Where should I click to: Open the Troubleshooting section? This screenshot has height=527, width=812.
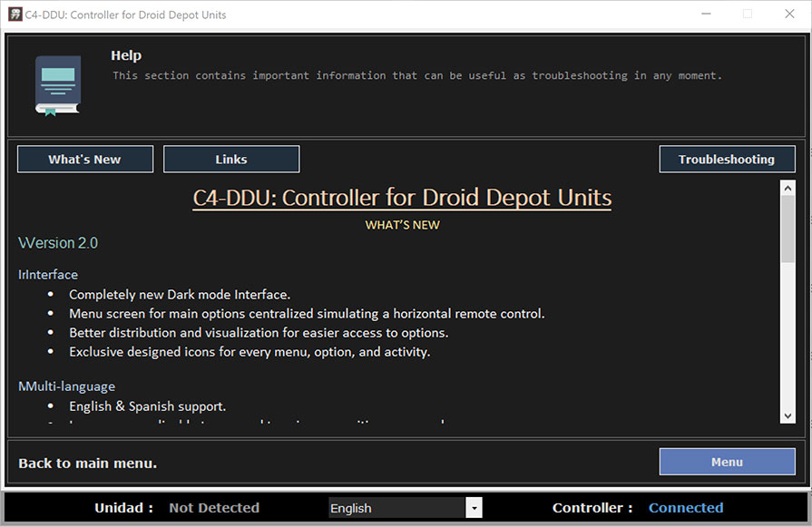(727, 159)
